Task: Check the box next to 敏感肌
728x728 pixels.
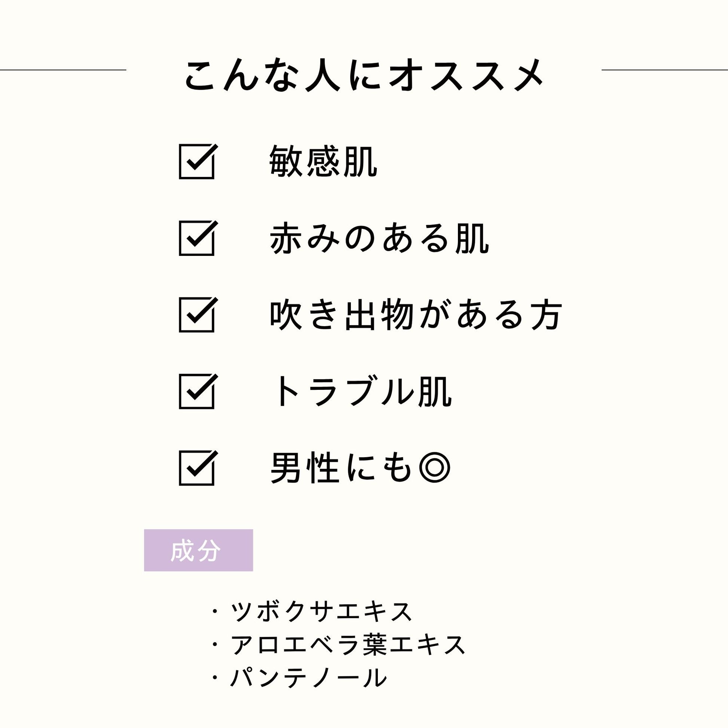Action: click(197, 162)
